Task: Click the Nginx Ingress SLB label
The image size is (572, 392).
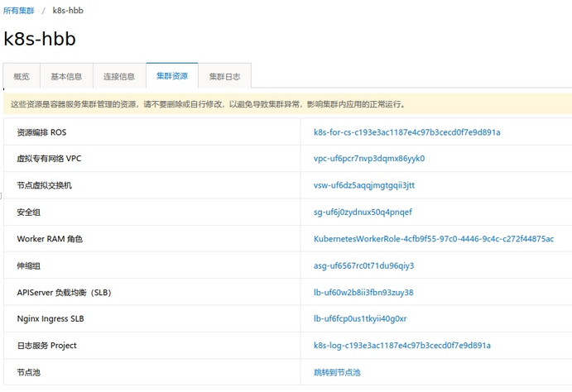Action: [50, 318]
